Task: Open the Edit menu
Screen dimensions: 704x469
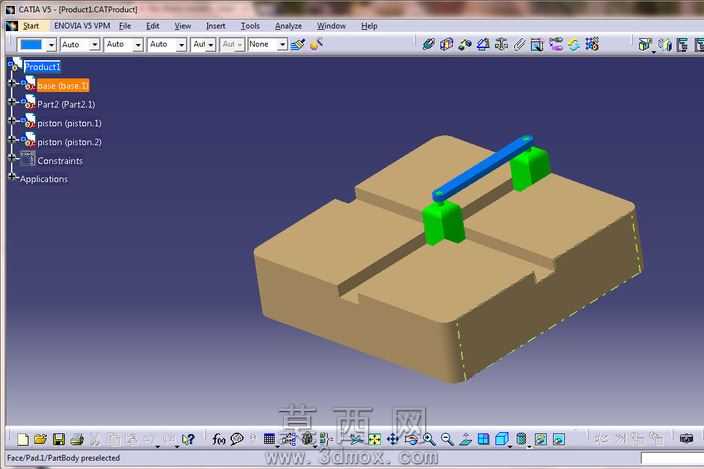Action: tap(153, 26)
